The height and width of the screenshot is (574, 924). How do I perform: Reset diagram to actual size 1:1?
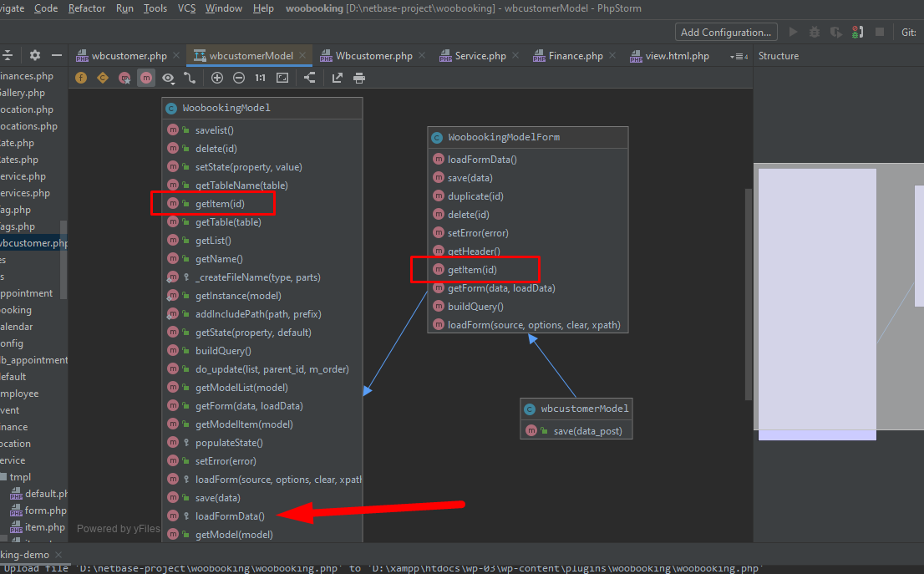click(x=261, y=78)
